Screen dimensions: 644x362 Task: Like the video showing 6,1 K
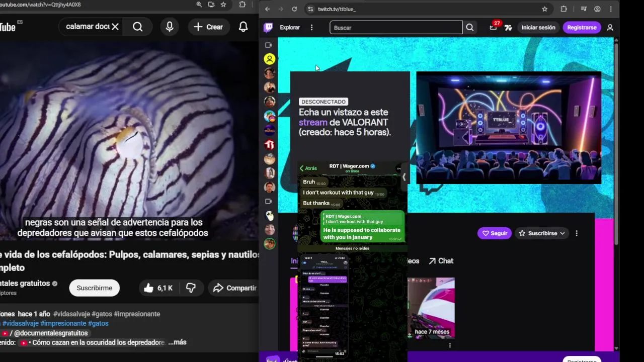click(158, 288)
